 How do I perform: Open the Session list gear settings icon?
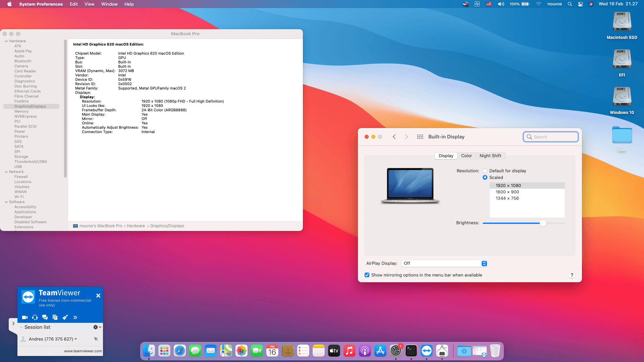[96, 327]
